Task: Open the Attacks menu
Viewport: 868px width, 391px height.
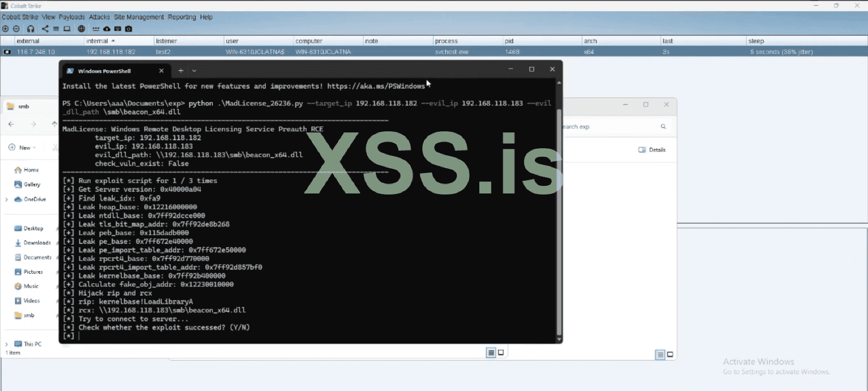Action: coord(99,17)
